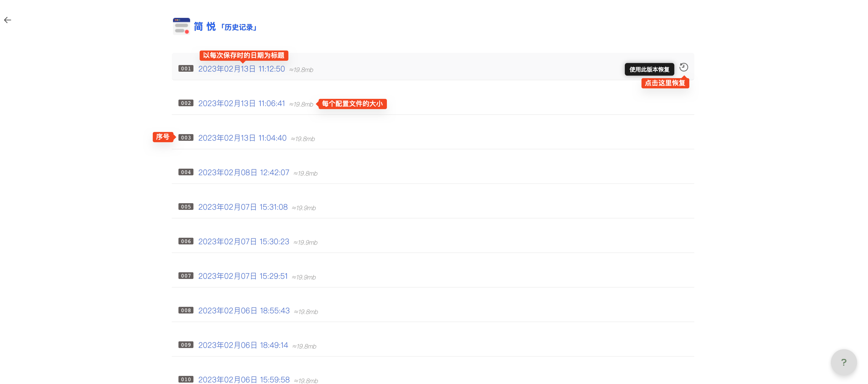The image size is (868, 384).
Task: Click the 003 sequence badge
Action: [186, 138]
